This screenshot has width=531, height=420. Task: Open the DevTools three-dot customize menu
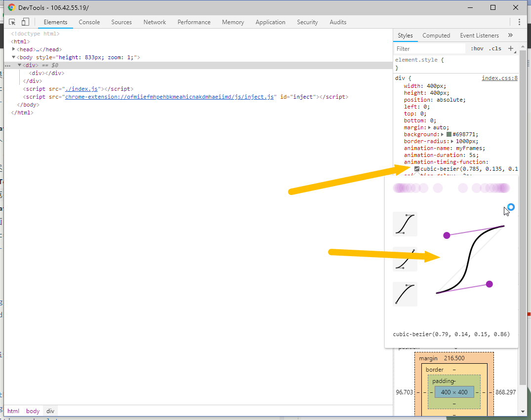[519, 22]
